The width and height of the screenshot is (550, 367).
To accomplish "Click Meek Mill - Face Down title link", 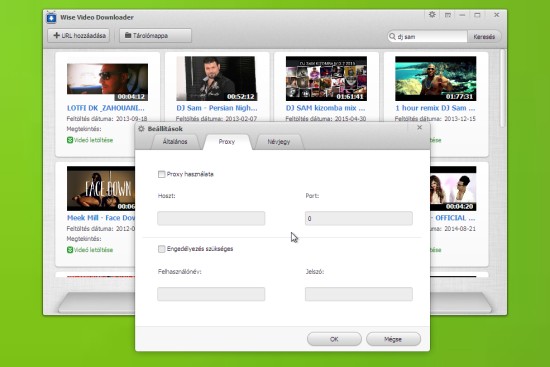I will (x=101, y=218).
